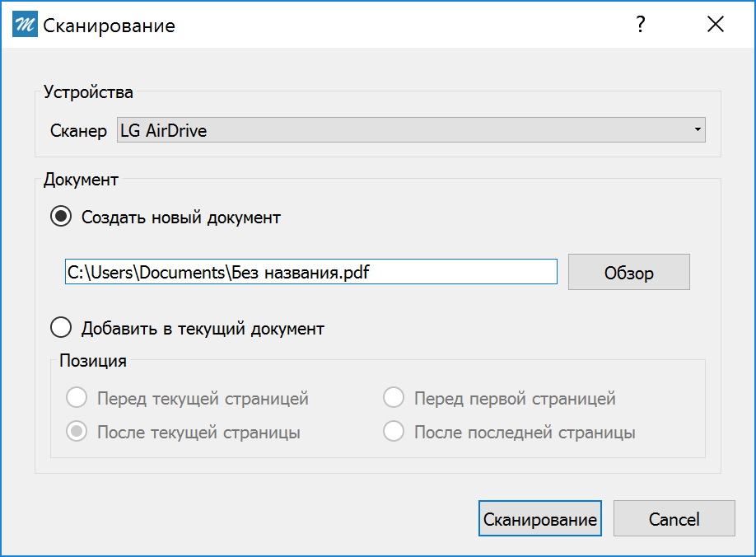
Task: Click the Устройства group heading
Action: pyautogui.click(x=88, y=92)
